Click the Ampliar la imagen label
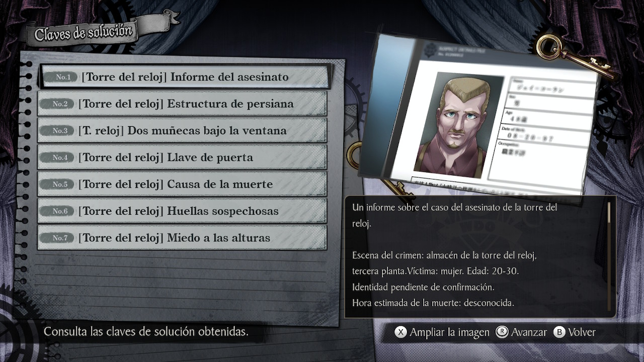644x362 pixels. [449, 332]
